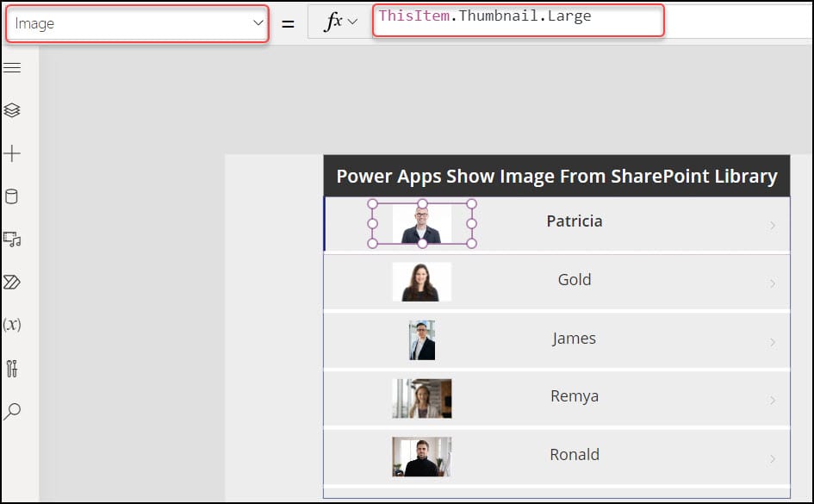Select Remya's thumbnail image
Viewport: 814px width, 504px height.
[x=421, y=399]
